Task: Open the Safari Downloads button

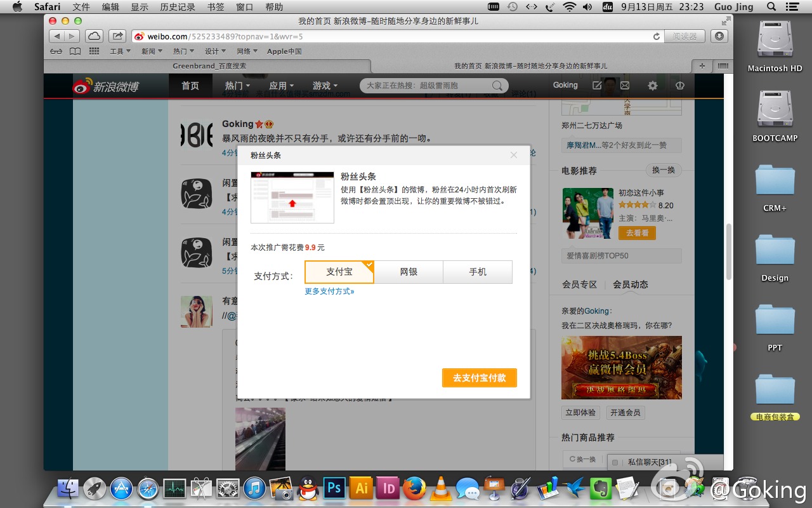Action: 719,36
